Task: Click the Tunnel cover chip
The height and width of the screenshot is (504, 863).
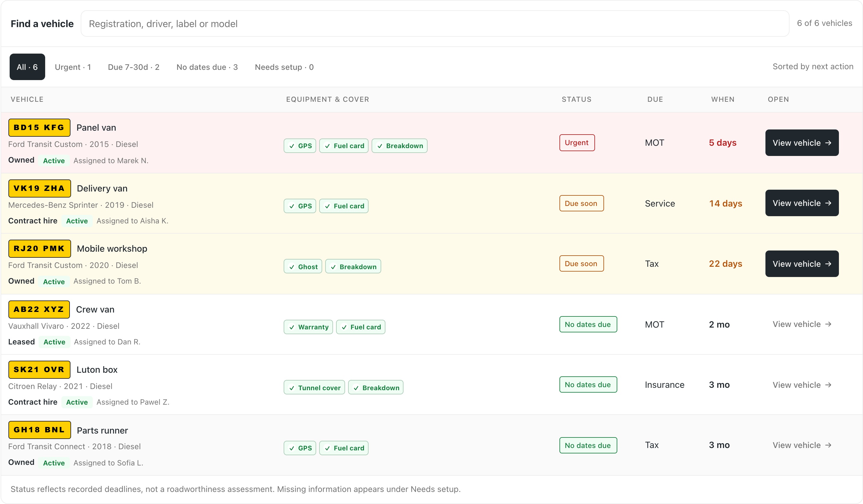Action: pyautogui.click(x=314, y=387)
